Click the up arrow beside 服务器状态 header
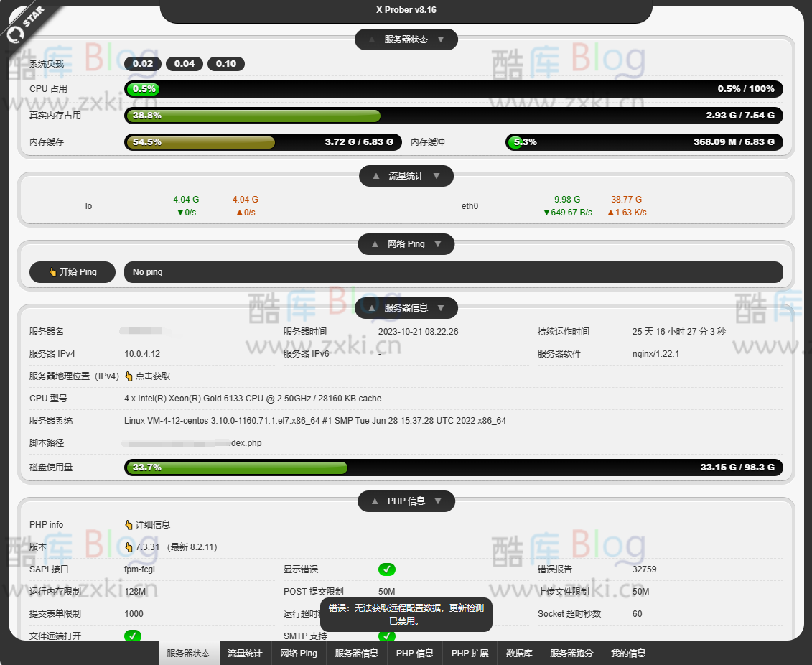Screen dimensions: 812x665 [x=372, y=39]
